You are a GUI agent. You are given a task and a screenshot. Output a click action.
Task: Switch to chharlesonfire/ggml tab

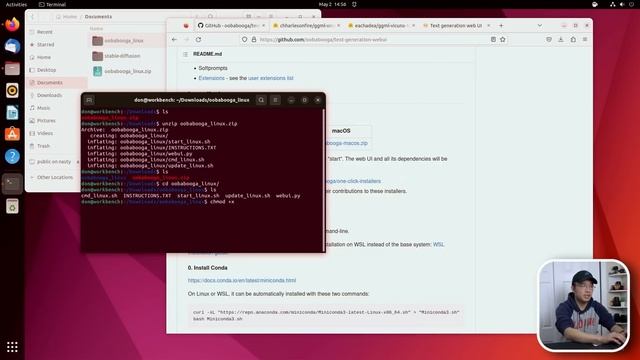[306, 26]
